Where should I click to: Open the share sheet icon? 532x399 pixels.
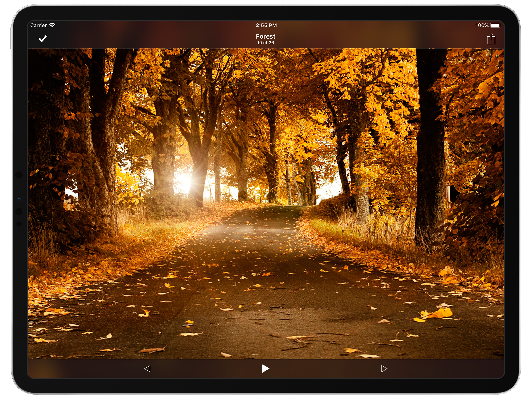pyautogui.click(x=491, y=39)
